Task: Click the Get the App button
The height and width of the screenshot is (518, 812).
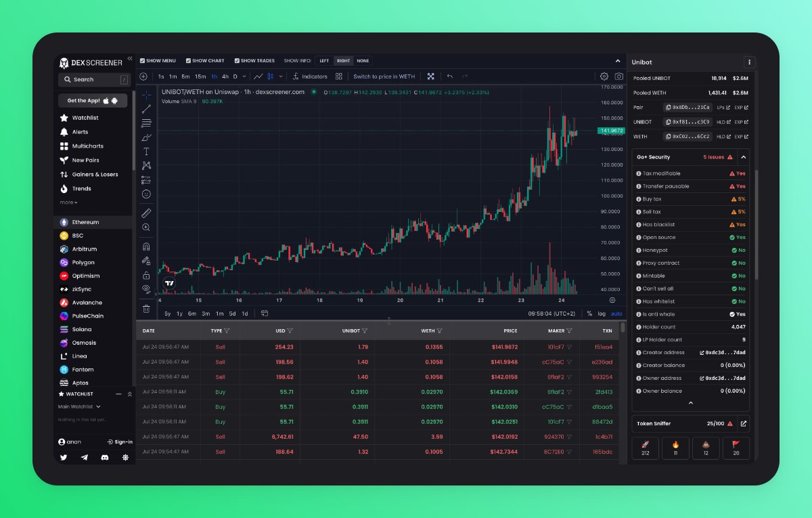Action: point(93,100)
